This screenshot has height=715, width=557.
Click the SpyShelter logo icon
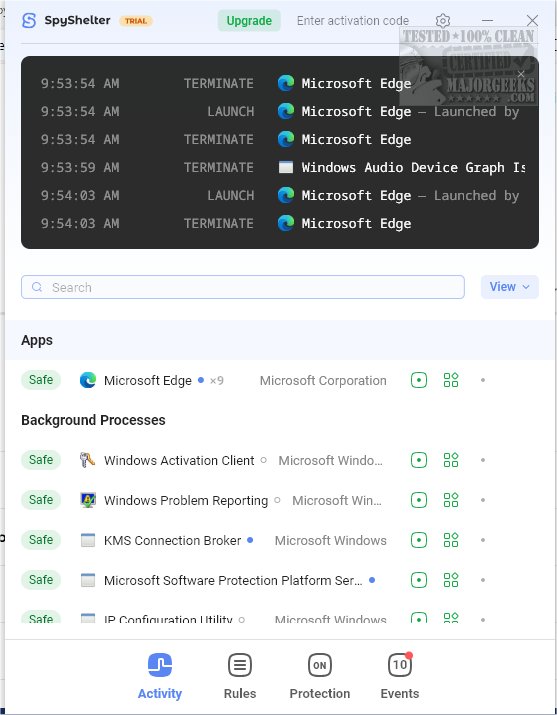[29, 21]
